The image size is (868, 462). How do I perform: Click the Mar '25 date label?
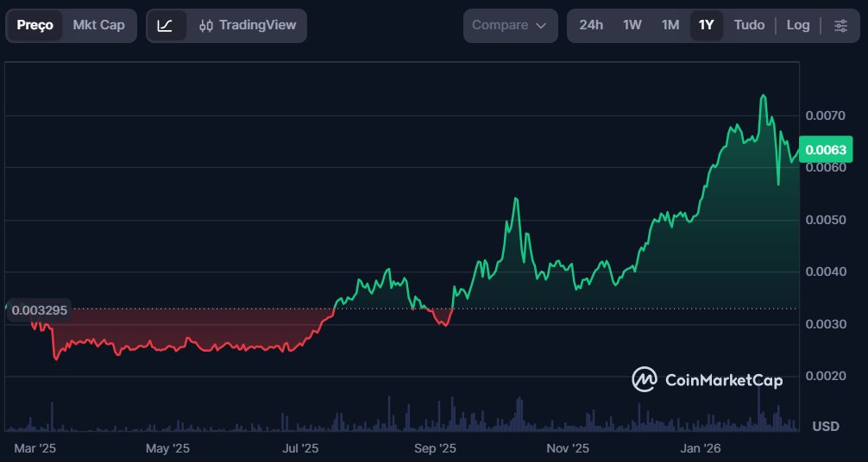35,449
